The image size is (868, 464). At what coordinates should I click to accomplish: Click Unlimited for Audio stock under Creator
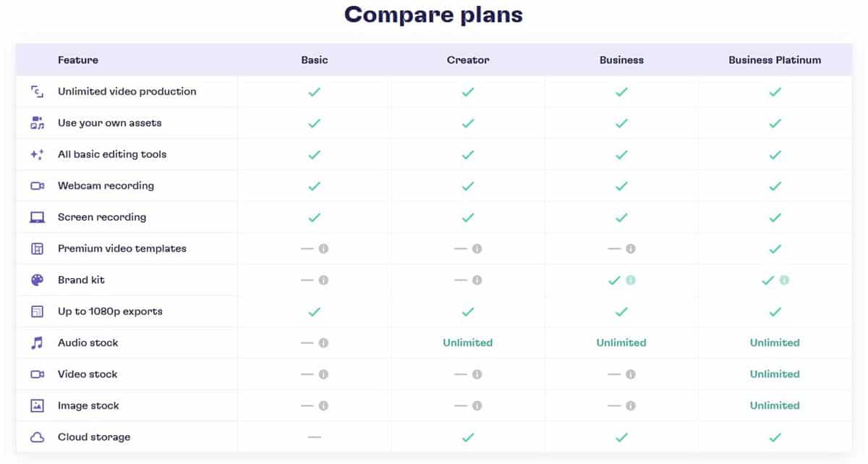pos(468,342)
